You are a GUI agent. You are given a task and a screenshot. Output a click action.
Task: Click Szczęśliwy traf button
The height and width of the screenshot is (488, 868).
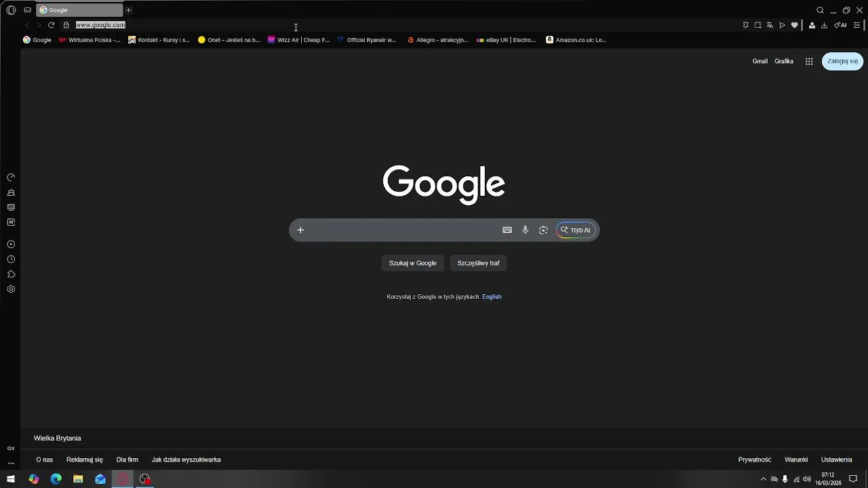[478, 263]
